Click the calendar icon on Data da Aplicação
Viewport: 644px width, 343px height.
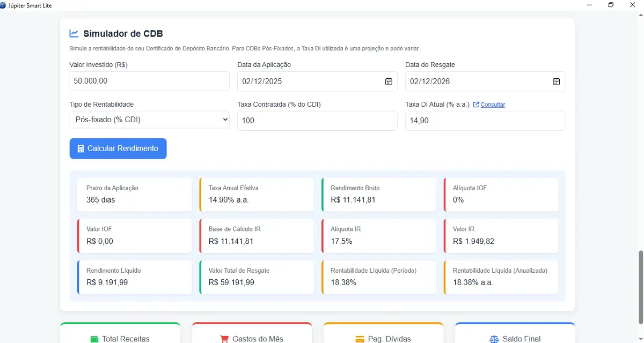tap(389, 81)
